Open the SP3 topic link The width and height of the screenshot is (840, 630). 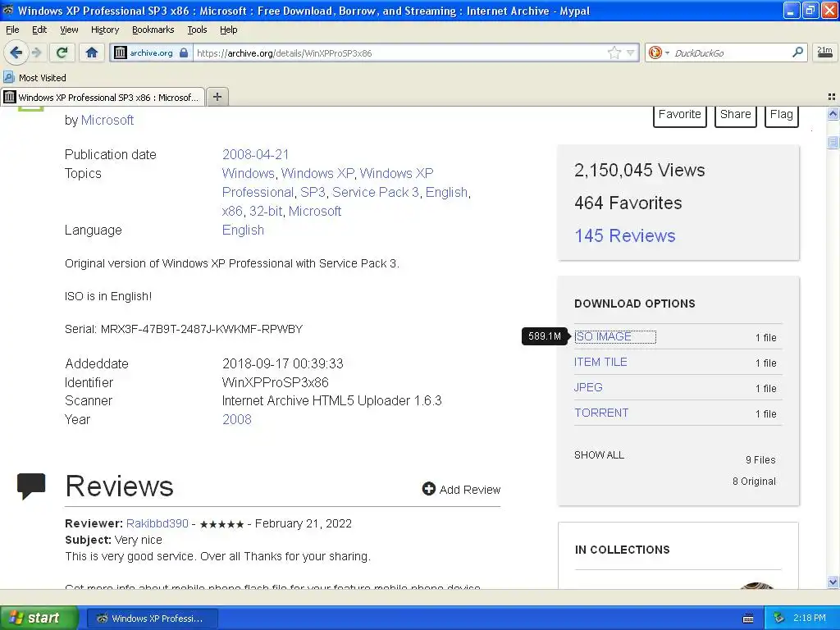point(313,192)
